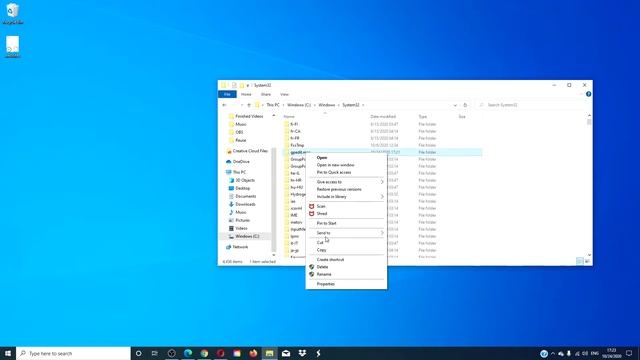The image size is (640, 360).
Task: Open the Mail app on taskbar
Action: click(286, 353)
